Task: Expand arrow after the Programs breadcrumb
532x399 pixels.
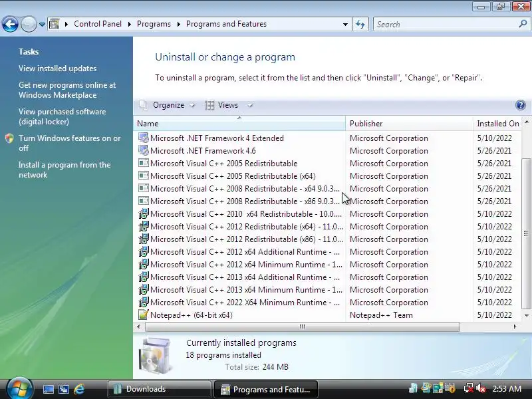Action: (x=178, y=25)
